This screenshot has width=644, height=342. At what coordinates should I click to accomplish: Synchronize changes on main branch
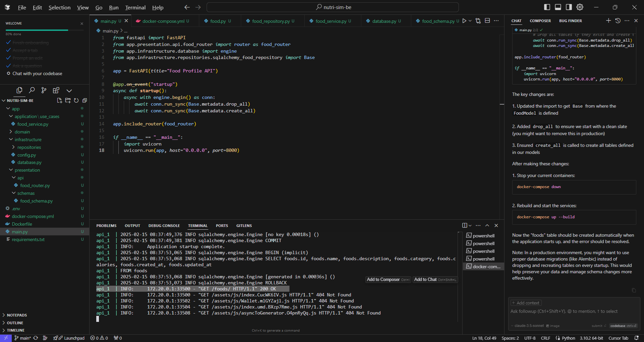click(x=36, y=338)
